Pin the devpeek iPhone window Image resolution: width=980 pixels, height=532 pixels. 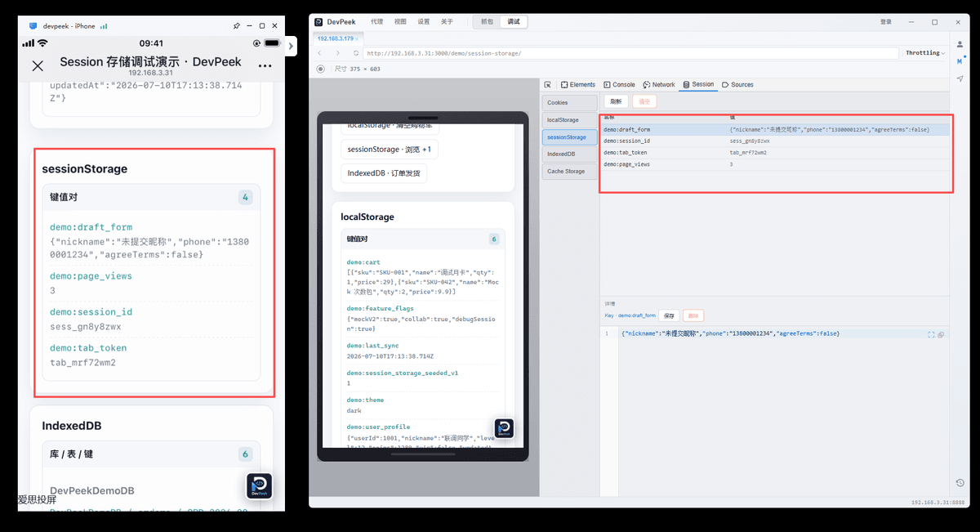pos(237,25)
